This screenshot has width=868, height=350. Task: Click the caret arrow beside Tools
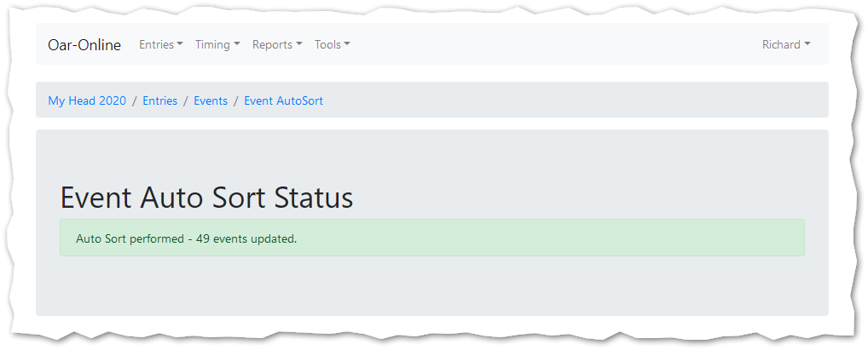click(x=347, y=44)
